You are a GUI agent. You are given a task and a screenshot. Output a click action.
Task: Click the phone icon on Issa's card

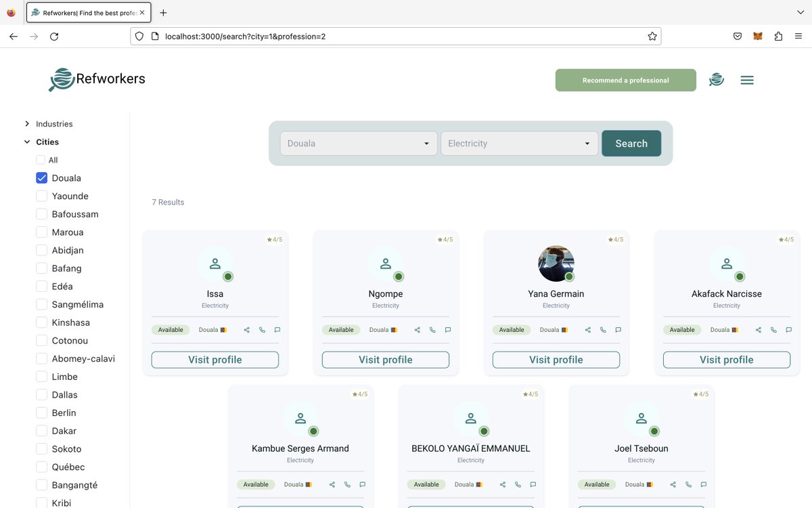click(x=262, y=330)
